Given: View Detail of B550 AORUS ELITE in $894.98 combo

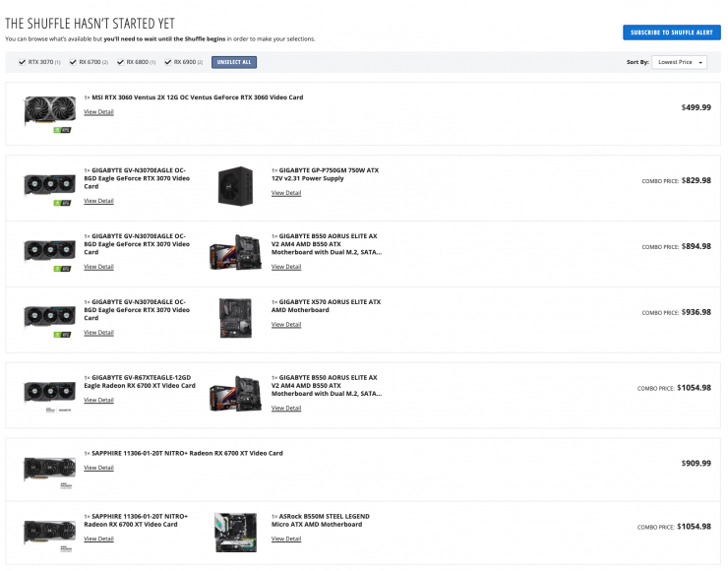Looking at the screenshot, I should pos(286,267).
